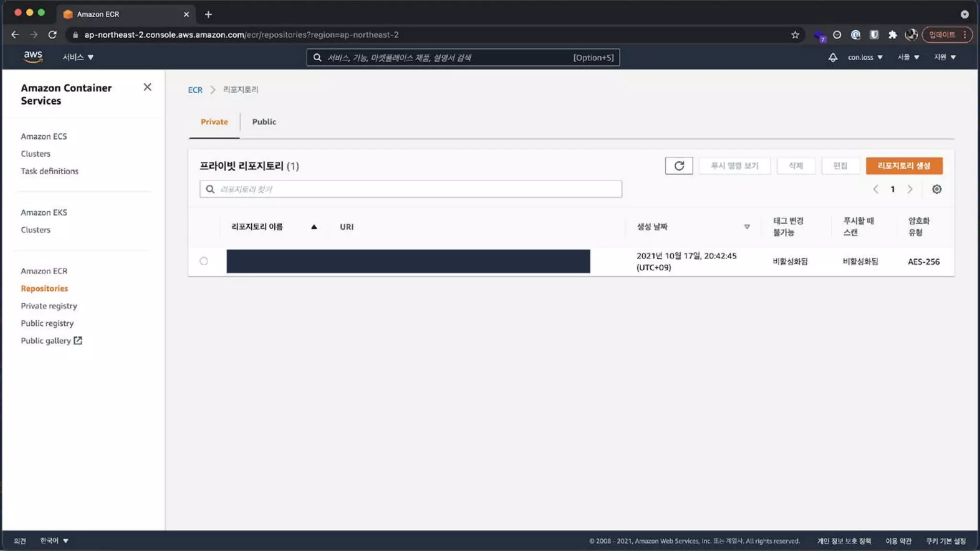
Task: Reload the page in browser toolbar
Action: (53, 35)
